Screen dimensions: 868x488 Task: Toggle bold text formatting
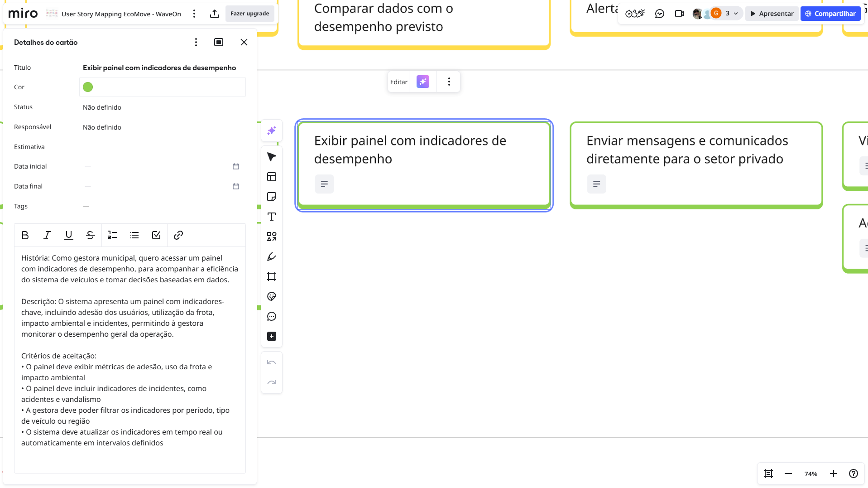[x=25, y=235]
